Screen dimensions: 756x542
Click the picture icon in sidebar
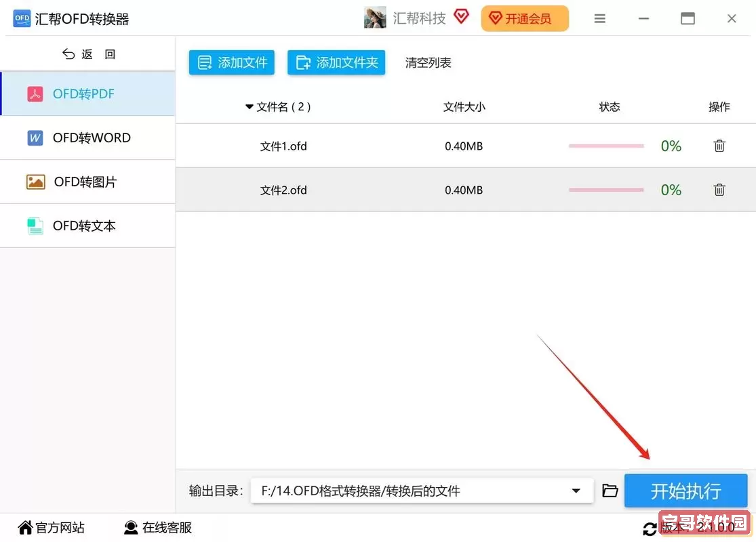click(x=35, y=182)
